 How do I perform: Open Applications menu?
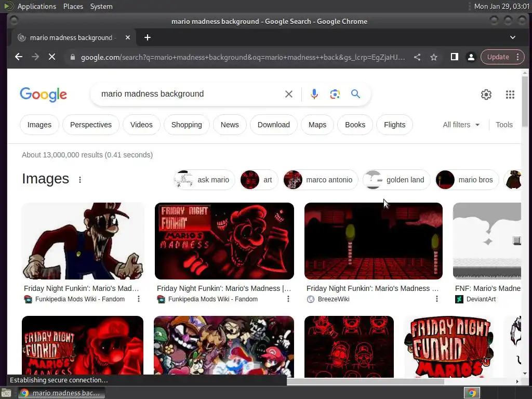[x=37, y=6]
